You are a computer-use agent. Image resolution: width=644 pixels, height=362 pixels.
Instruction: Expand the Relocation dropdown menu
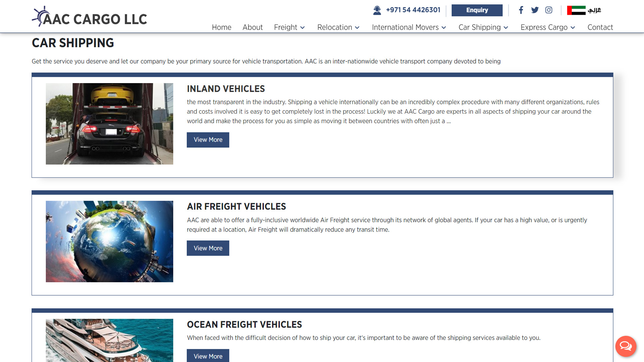[x=338, y=27]
